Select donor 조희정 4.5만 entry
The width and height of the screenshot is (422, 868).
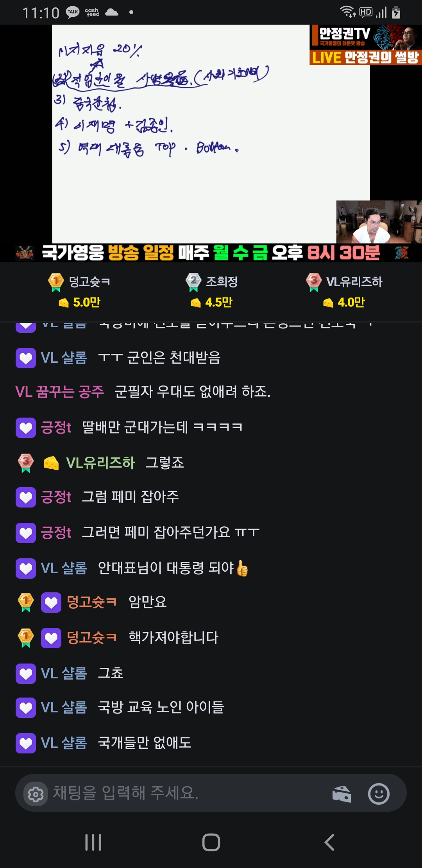pyautogui.click(x=212, y=292)
